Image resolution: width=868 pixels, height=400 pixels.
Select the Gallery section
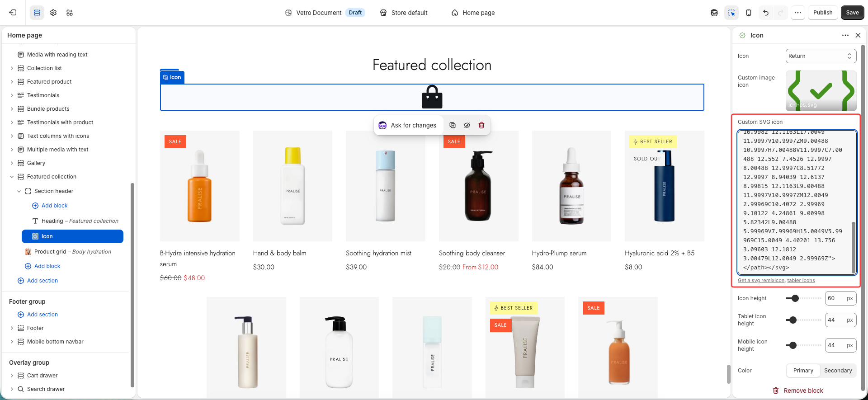[x=36, y=163]
